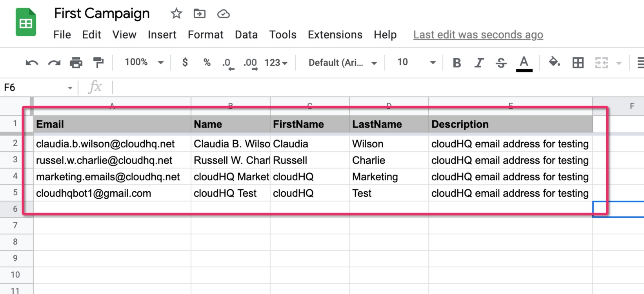Screen dimensions: 644x294
Task: Print the spreadsheet
Action: tap(76, 63)
